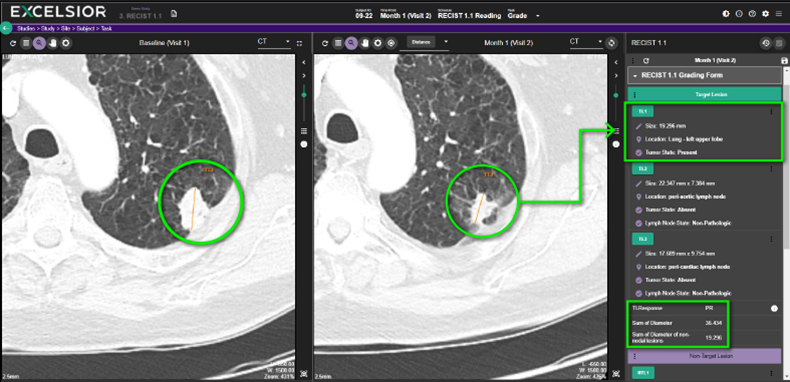Open the Grade task dropdown menu
790x382 pixels.
[538, 16]
